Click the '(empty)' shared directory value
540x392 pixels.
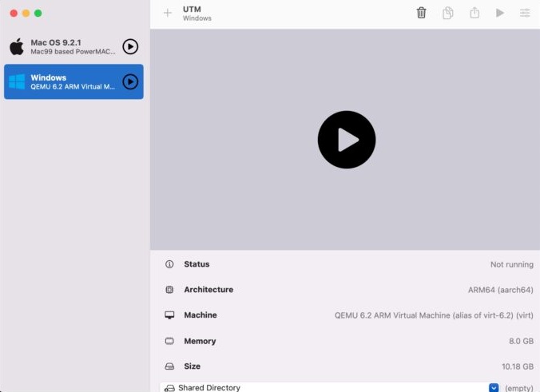(519, 388)
